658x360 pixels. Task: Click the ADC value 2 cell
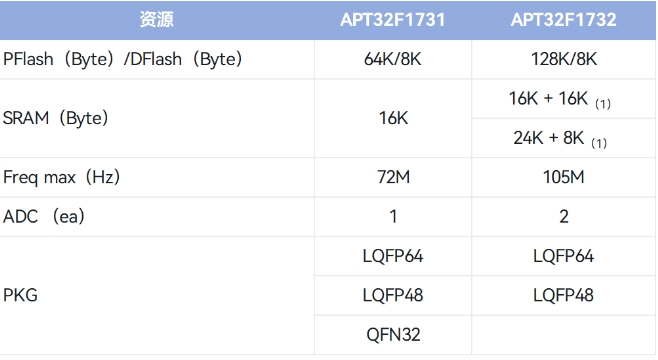click(x=564, y=217)
